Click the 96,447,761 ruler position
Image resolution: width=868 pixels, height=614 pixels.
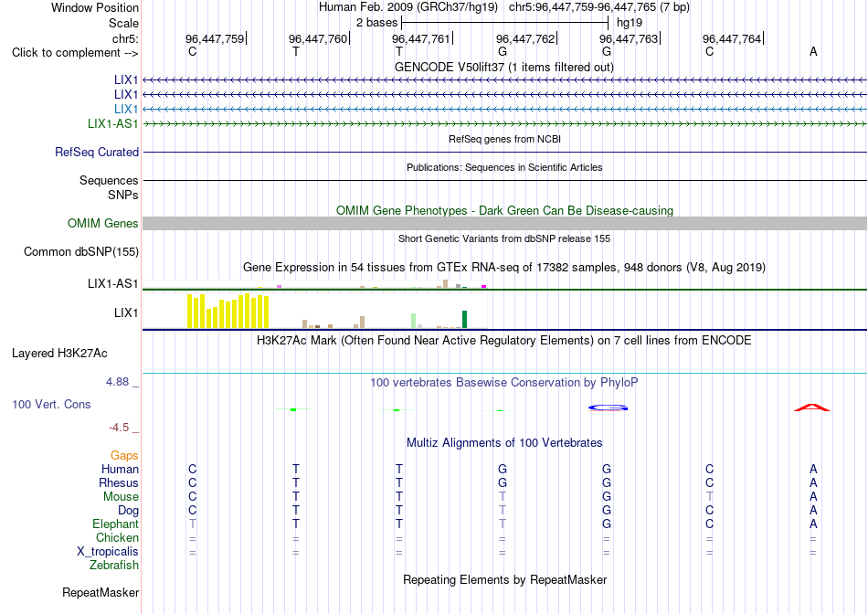(x=421, y=38)
